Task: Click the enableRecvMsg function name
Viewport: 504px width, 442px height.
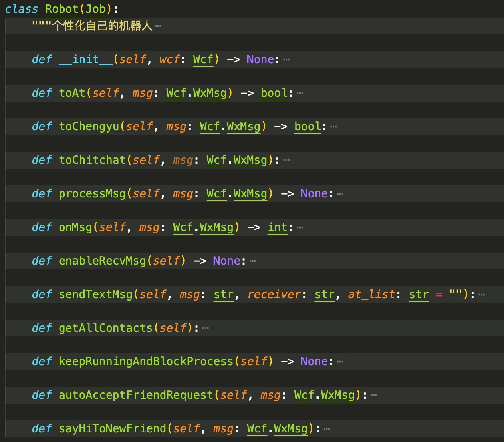Action: coord(102,261)
